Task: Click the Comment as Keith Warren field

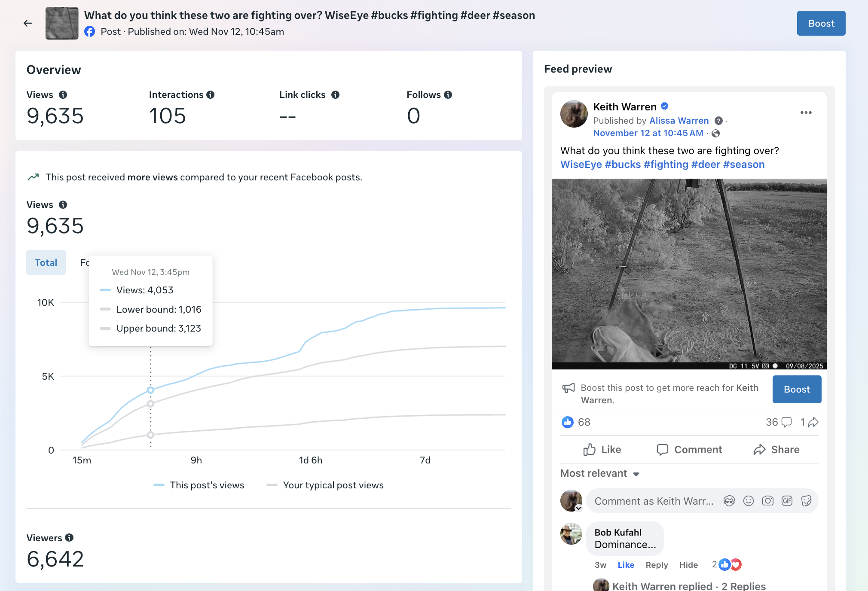Action: point(654,501)
